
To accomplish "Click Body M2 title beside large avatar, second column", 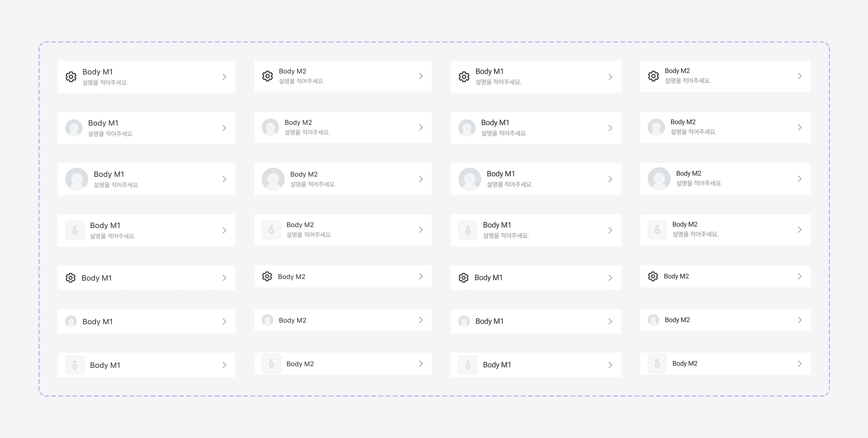I will [304, 174].
